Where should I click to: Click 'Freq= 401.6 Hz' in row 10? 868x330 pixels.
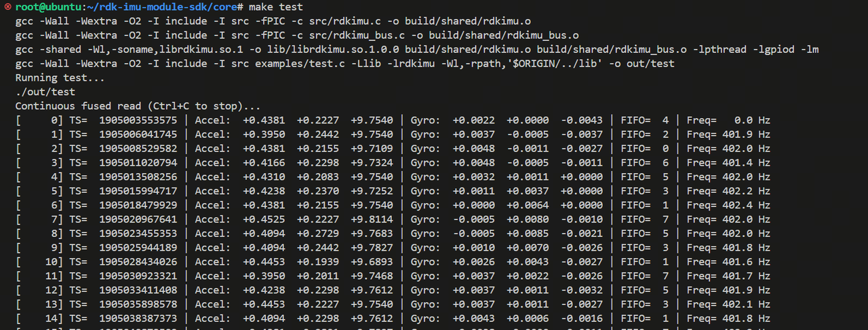coord(728,261)
